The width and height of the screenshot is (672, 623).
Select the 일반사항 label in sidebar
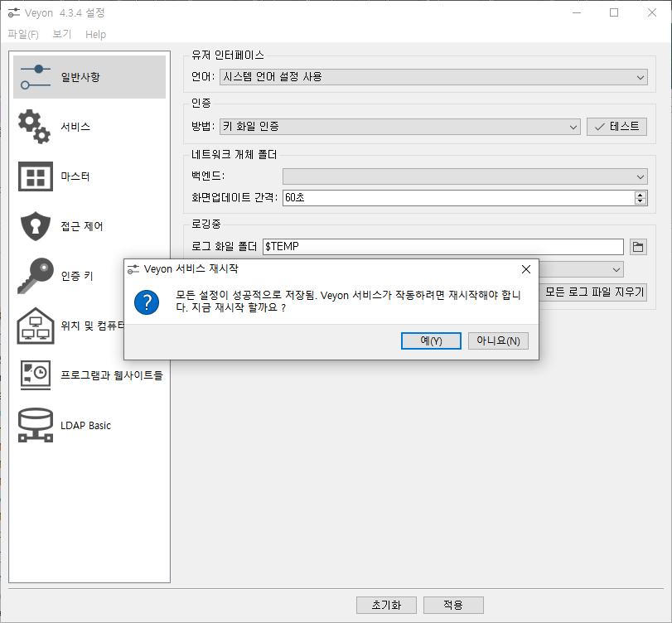pos(80,77)
